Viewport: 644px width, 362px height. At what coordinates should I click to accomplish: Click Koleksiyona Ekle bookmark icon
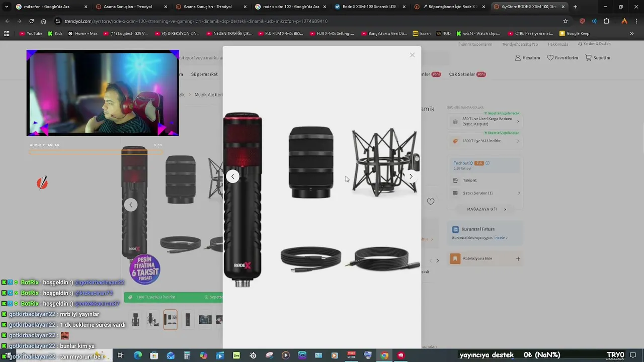(x=455, y=259)
